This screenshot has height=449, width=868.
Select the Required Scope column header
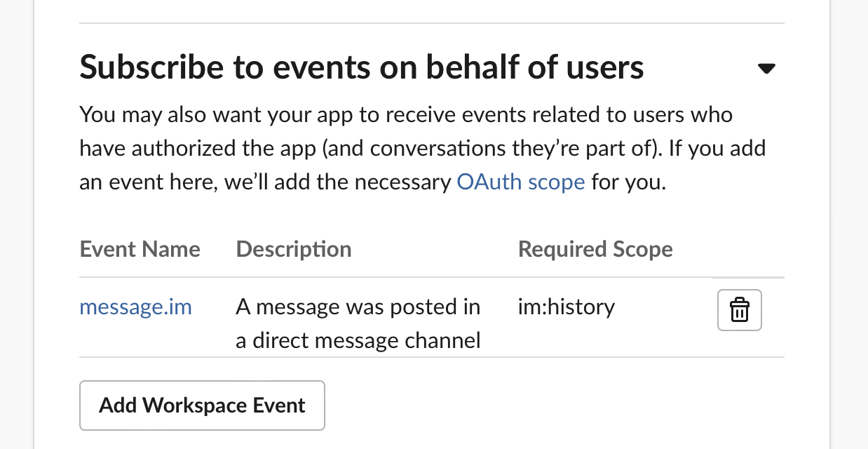click(595, 249)
